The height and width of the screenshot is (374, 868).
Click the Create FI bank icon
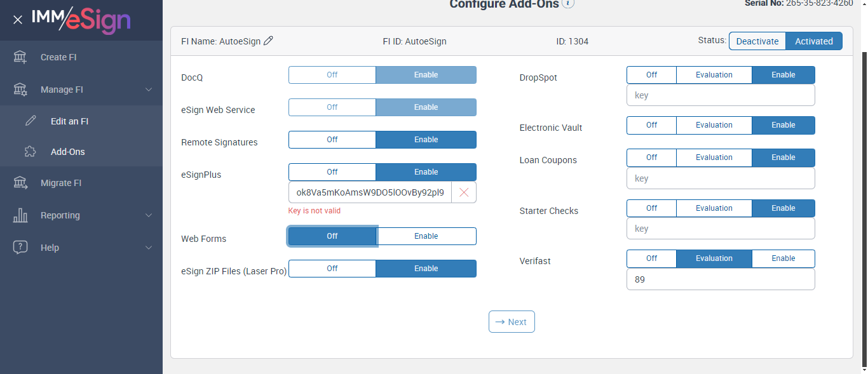pos(20,57)
